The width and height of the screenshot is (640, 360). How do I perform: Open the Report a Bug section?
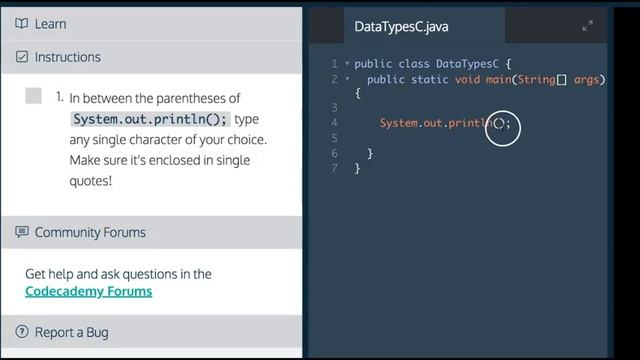[x=151, y=332]
